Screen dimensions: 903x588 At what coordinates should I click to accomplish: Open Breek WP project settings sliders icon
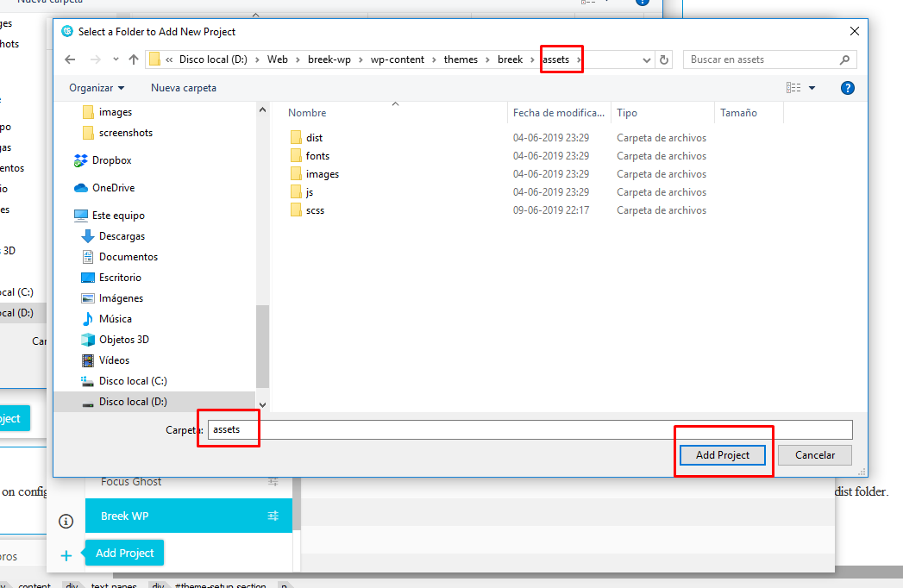[273, 516]
